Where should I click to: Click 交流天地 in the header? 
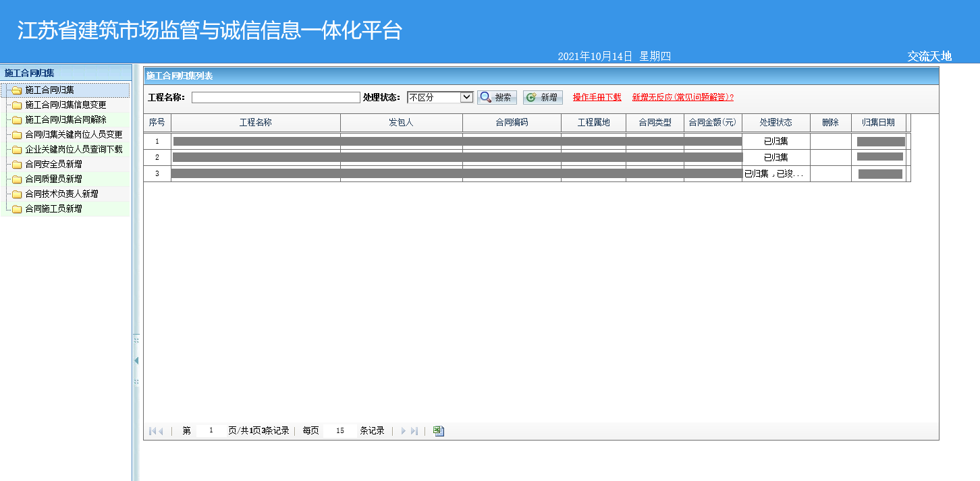coord(929,57)
